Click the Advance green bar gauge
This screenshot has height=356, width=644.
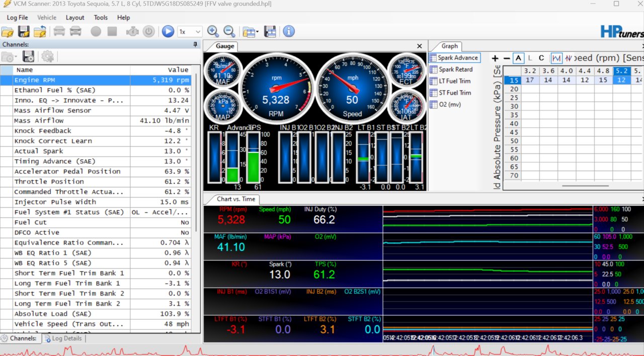(x=232, y=157)
